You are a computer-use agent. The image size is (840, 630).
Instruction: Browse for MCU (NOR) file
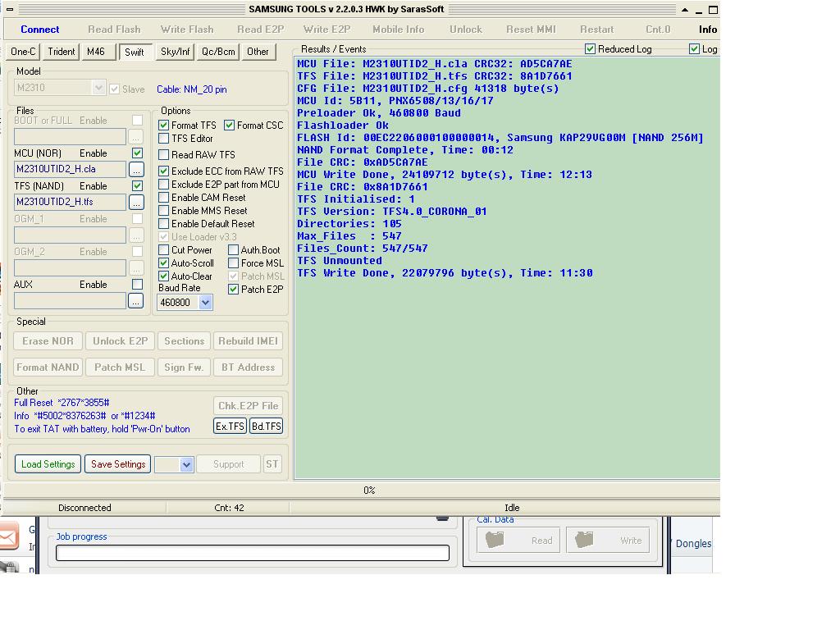[x=136, y=169]
